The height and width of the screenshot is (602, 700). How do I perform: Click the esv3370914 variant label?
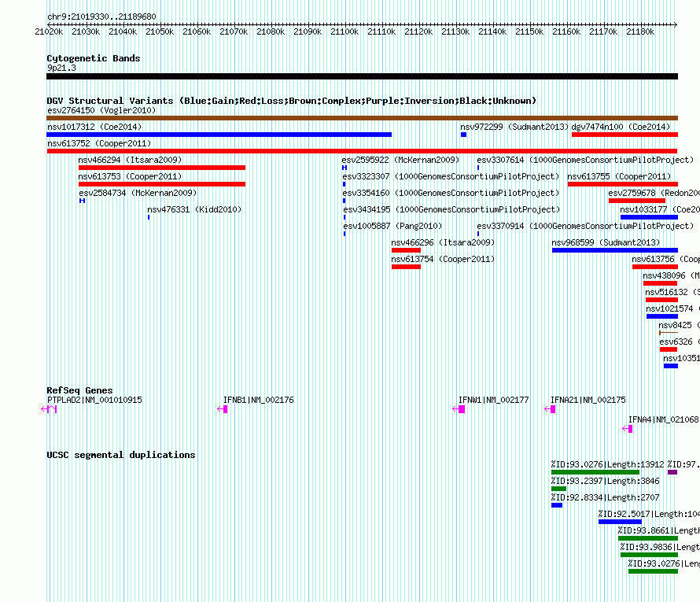point(585,226)
